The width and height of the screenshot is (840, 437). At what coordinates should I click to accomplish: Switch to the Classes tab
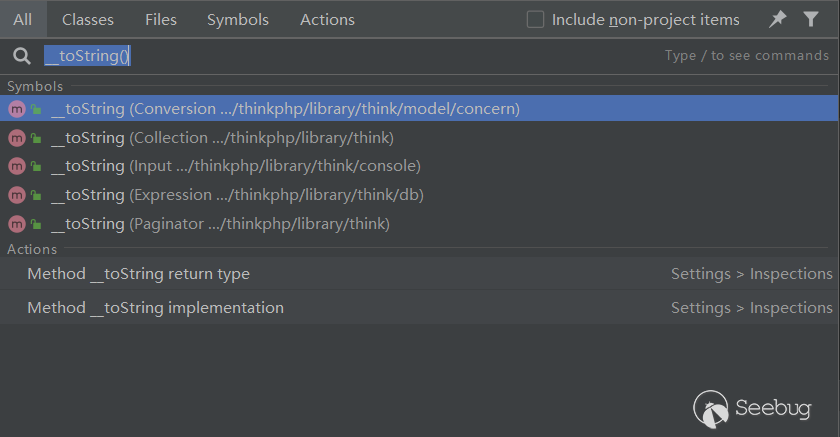coord(88,19)
